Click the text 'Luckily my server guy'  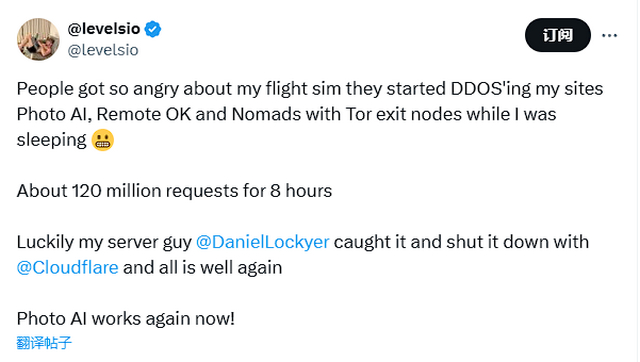(104, 242)
